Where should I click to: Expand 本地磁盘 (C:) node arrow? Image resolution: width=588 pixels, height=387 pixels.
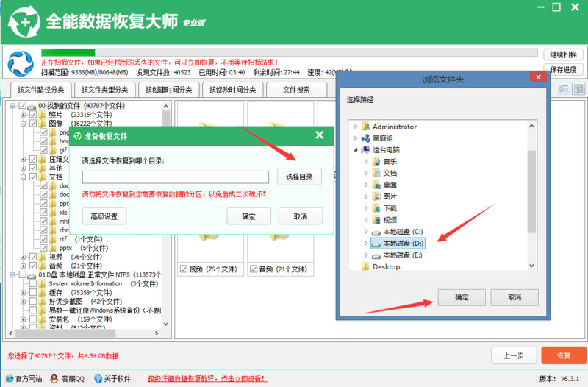[366, 232]
